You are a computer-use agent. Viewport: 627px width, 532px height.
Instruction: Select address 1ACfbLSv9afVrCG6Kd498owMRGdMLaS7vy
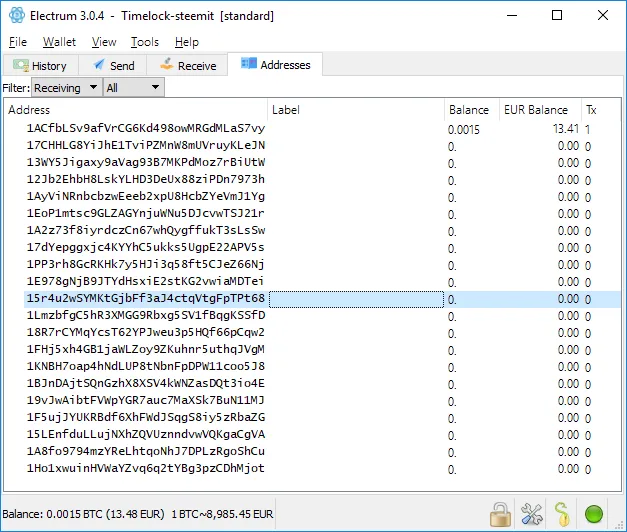click(x=146, y=128)
